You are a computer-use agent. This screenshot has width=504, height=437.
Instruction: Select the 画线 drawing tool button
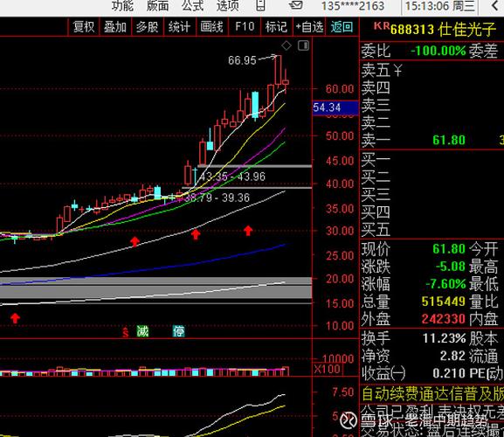pyautogui.click(x=211, y=27)
